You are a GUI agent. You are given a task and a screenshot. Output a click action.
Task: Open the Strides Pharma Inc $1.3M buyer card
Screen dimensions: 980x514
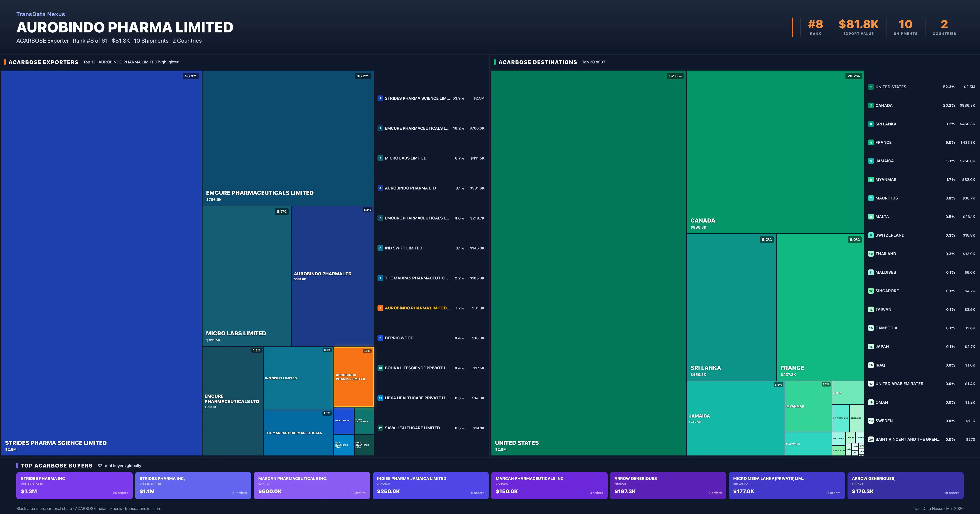click(x=75, y=485)
